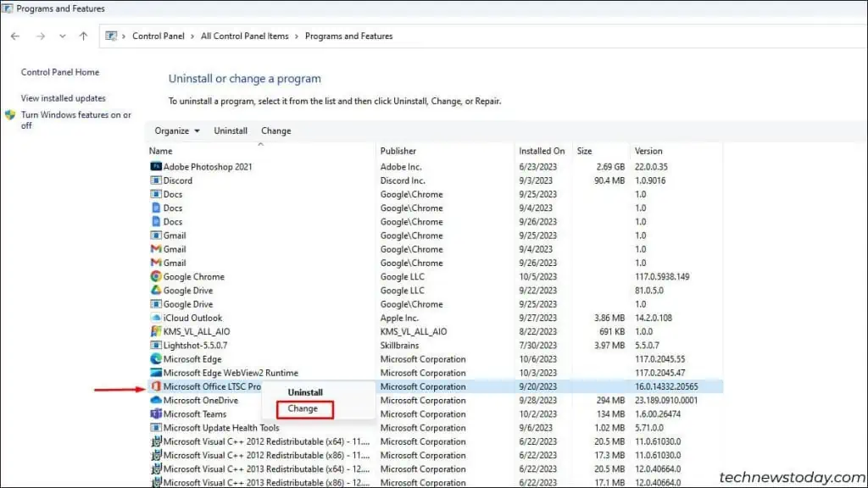Click the Lightshot-5.5.0.7 icon
The image size is (868, 488).
156,346
